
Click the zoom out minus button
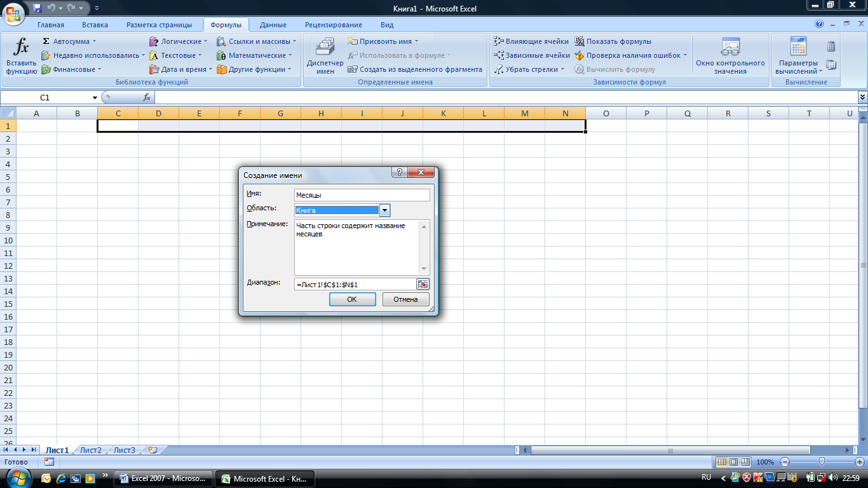[785, 462]
